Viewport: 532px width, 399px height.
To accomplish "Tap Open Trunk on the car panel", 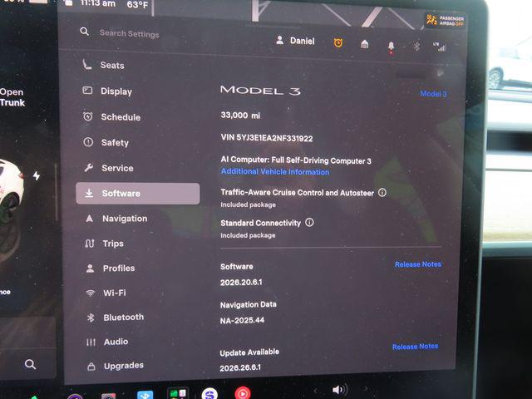I will 12,97.
